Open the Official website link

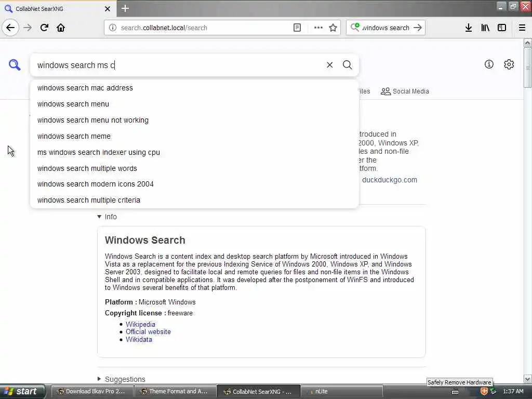click(148, 332)
